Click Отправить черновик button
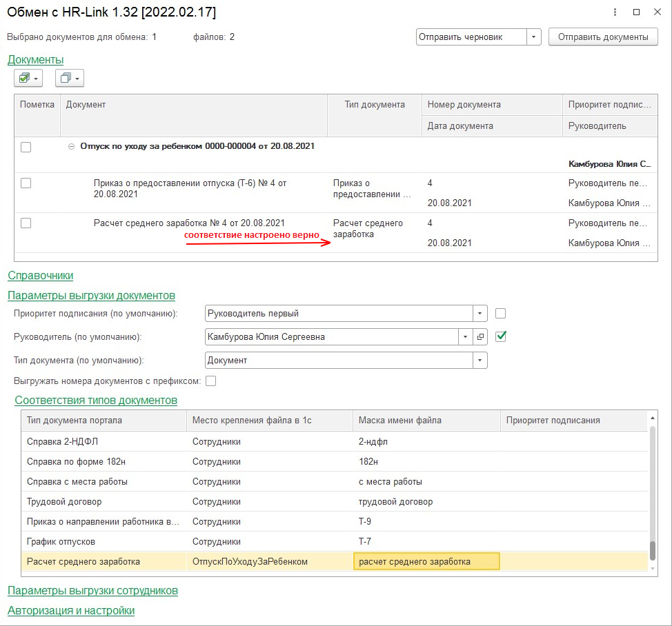Screen dimensions: 672x626 click(x=471, y=37)
